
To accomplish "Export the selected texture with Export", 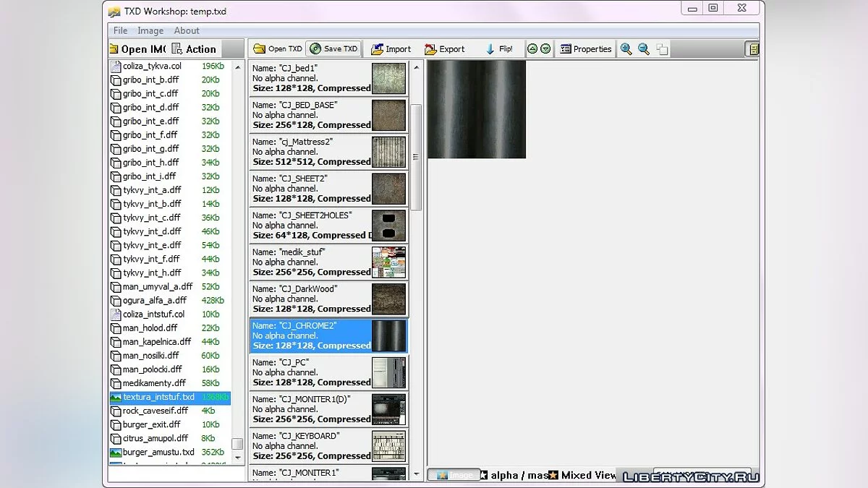I will (x=444, y=49).
